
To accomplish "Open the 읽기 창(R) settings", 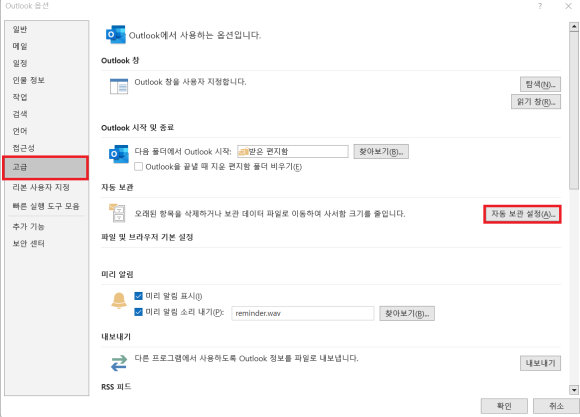I will [x=536, y=102].
